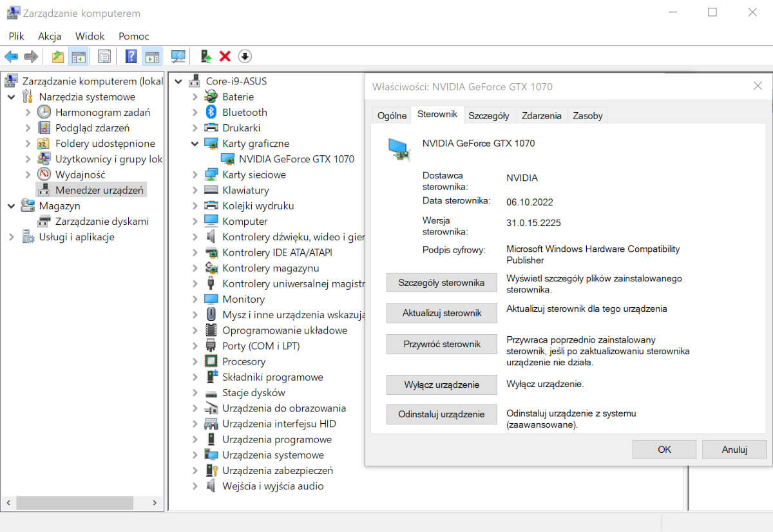Expand the Procesory category
This screenshot has height=532, width=773.
point(196,361)
